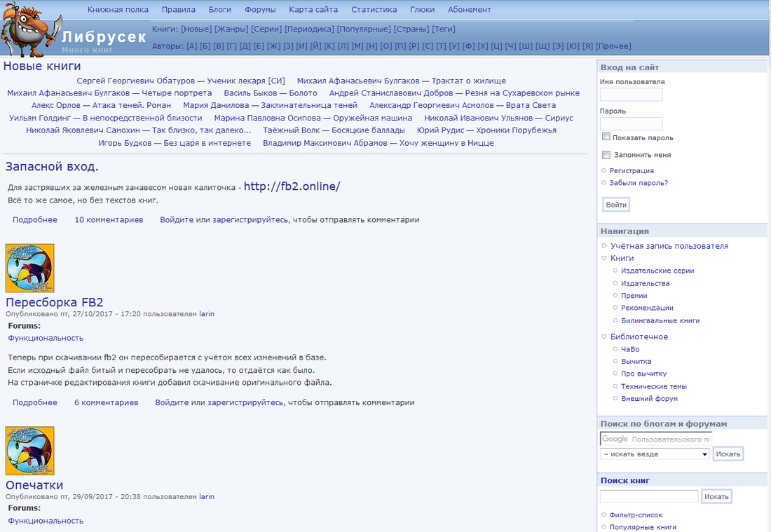The width and height of the screenshot is (771, 532).
Task: Open Статистика in the top menu
Action: (374, 10)
